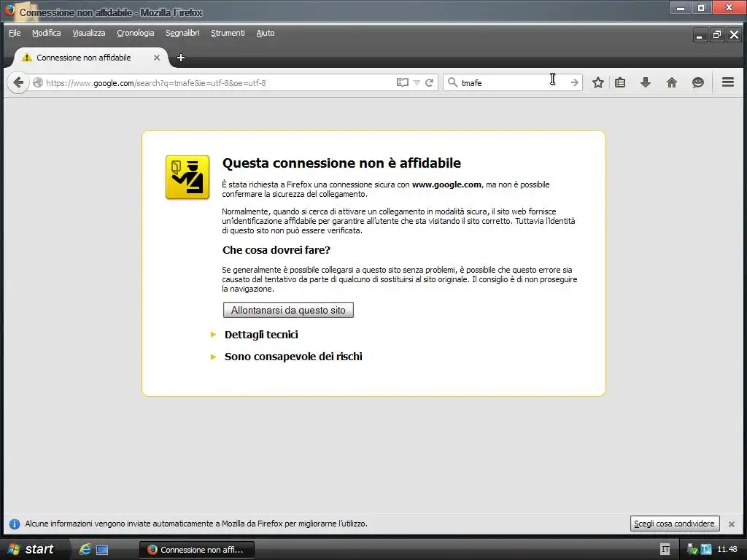Open the Modifica menu
This screenshot has height=560, width=747.
coord(46,33)
